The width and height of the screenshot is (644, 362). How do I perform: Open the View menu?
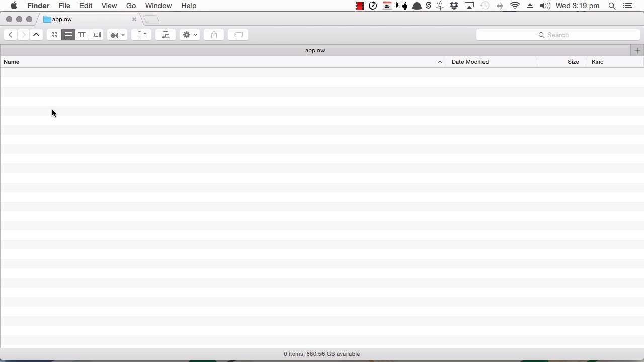pos(109,6)
